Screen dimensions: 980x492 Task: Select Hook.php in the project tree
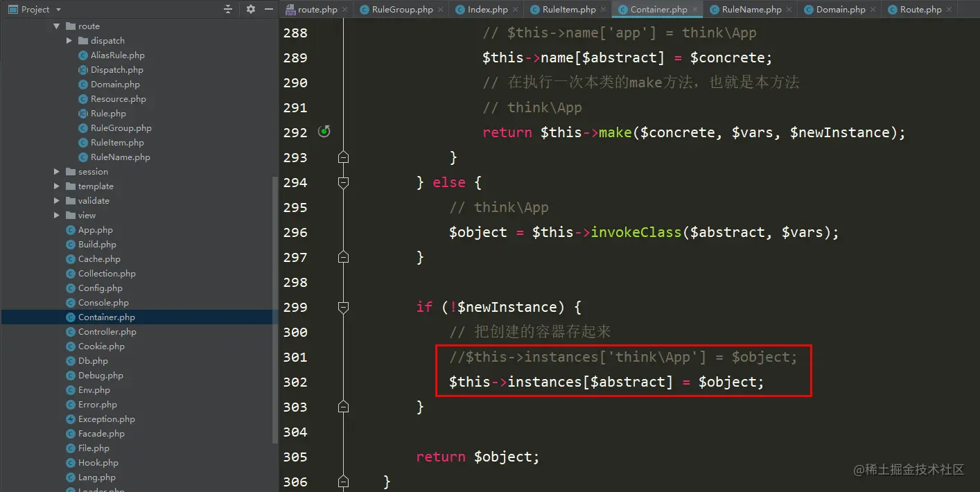coord(98,463)
